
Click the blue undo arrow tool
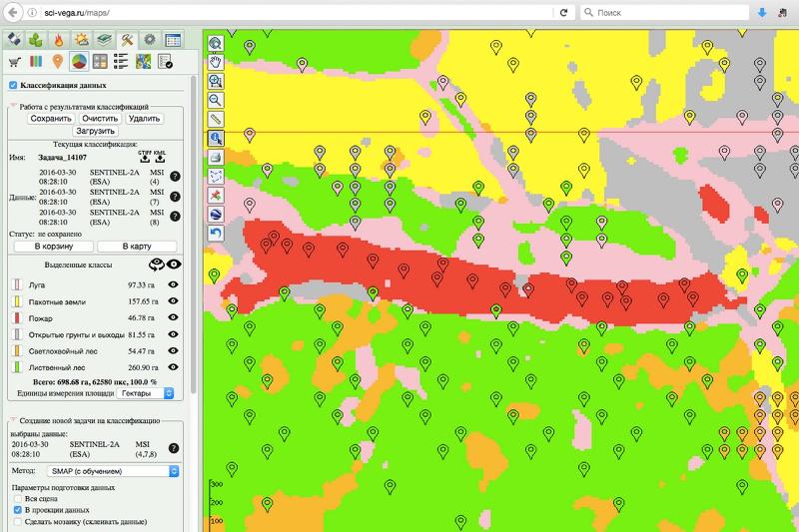pyautogui.click(x=216, y=233)
